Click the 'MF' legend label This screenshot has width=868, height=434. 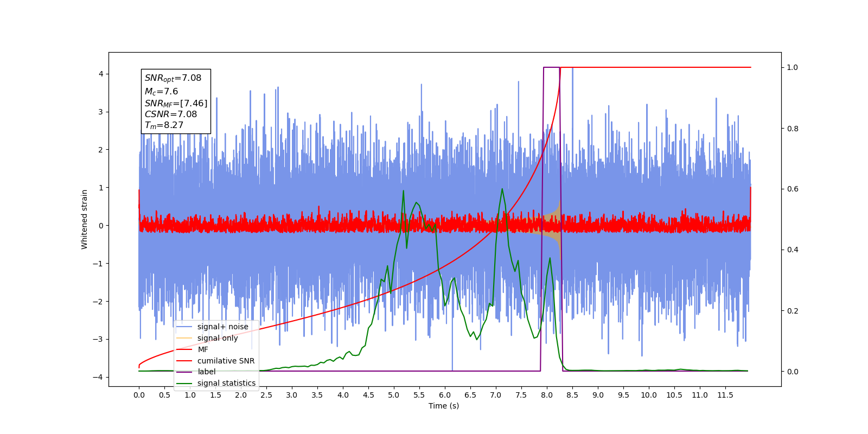pyautogui.click(x=203, y=349)
